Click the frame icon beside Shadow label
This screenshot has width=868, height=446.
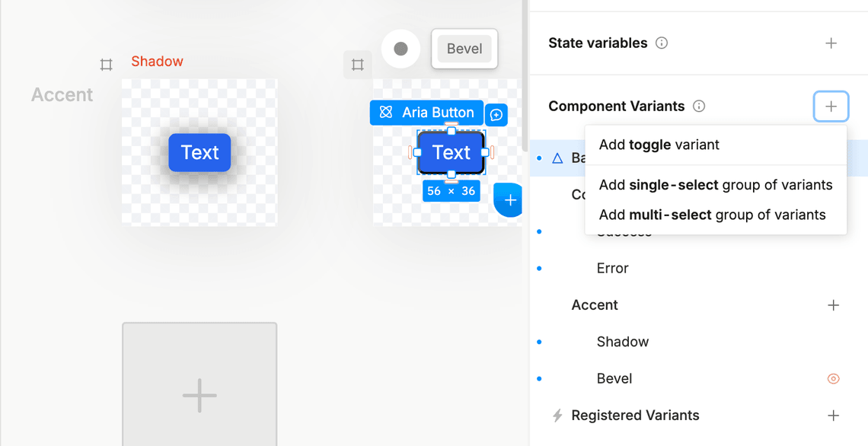(107, 65)
